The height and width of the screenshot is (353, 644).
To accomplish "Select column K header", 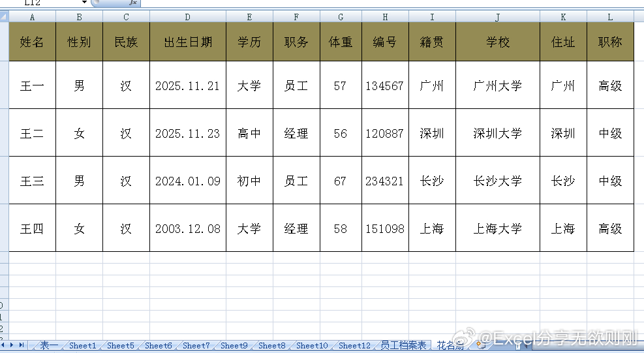I will pyautogui.click(x=563, y=17).
